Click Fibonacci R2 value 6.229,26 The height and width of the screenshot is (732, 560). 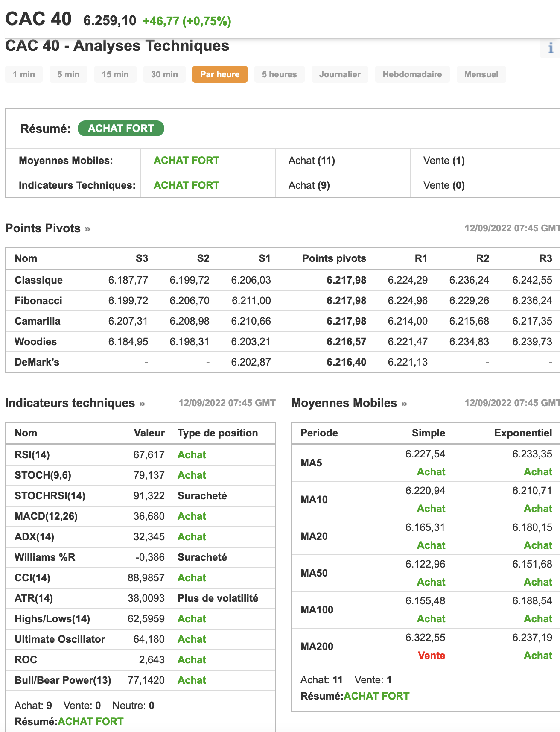469,301
